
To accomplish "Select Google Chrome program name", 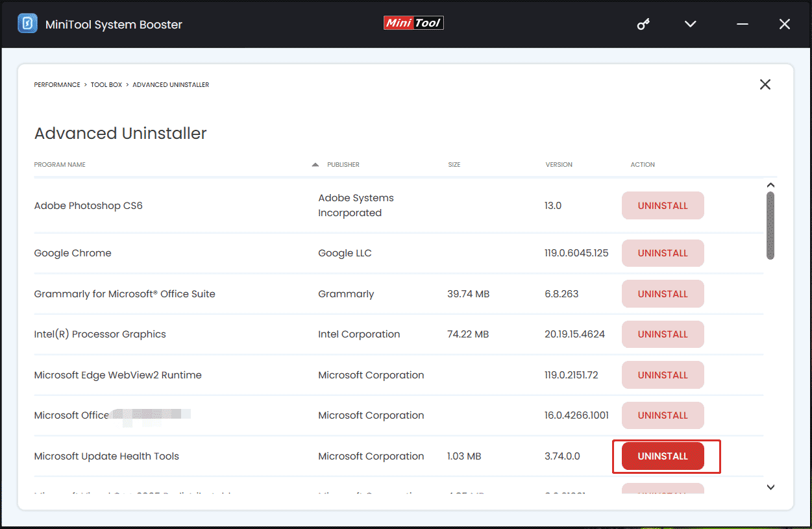I will tap(73, 253).
